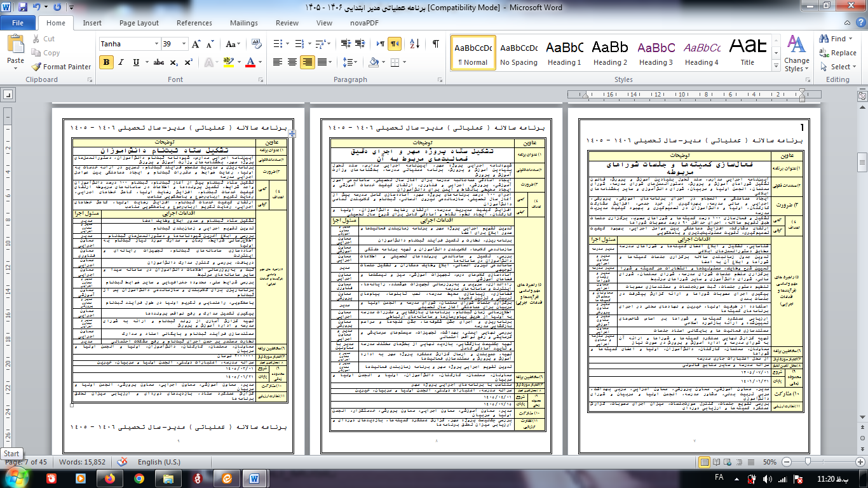This screenshot has width=868, height=488.
Task: Apply strikethrough with the abc icon
Action: point(159,62)
